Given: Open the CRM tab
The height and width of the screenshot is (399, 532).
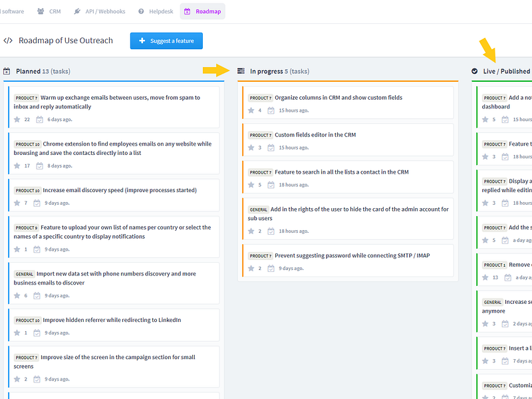Looking at the screenshot, I should pyautogui.click(x=49, y=11).
